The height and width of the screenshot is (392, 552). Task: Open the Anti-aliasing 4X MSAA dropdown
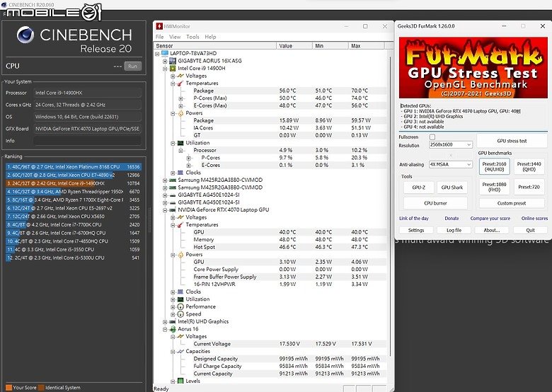(450, 164)
